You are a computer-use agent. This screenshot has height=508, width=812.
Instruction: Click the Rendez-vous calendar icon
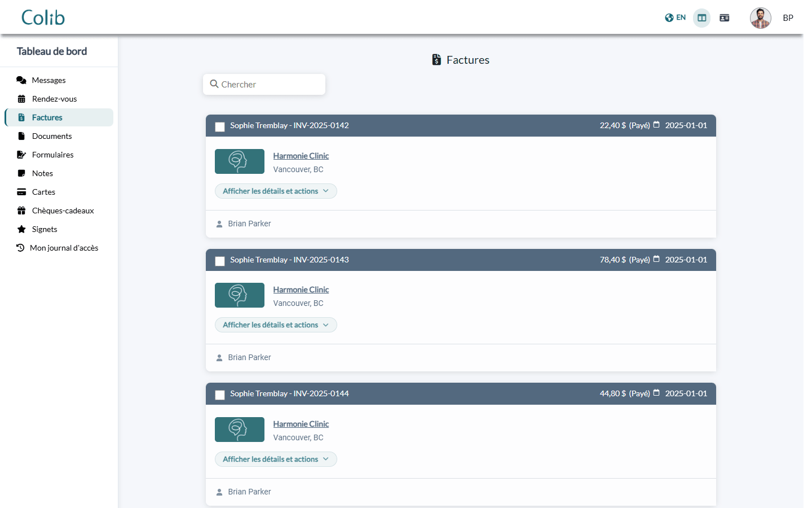point(21,99)
